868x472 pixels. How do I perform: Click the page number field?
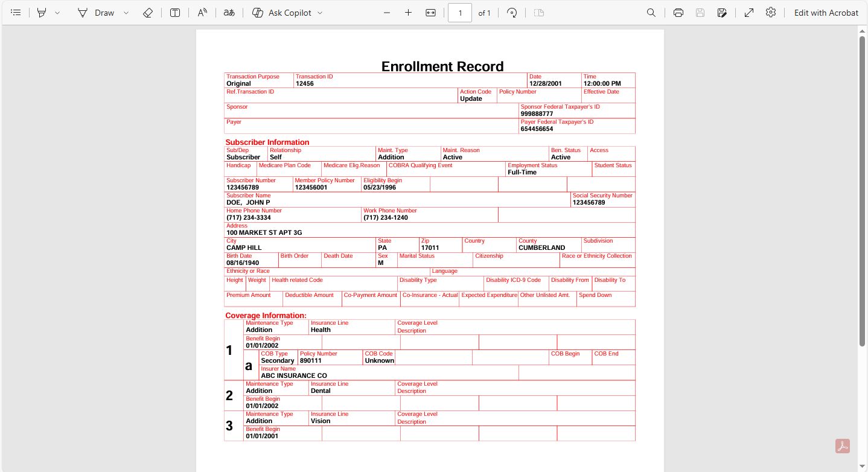pos(460,13)
